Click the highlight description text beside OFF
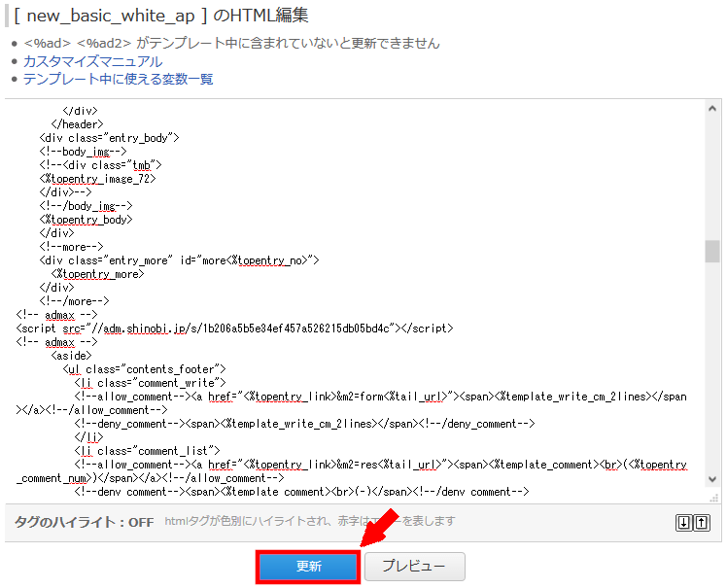The image size is (727, 588). [310, 521]
